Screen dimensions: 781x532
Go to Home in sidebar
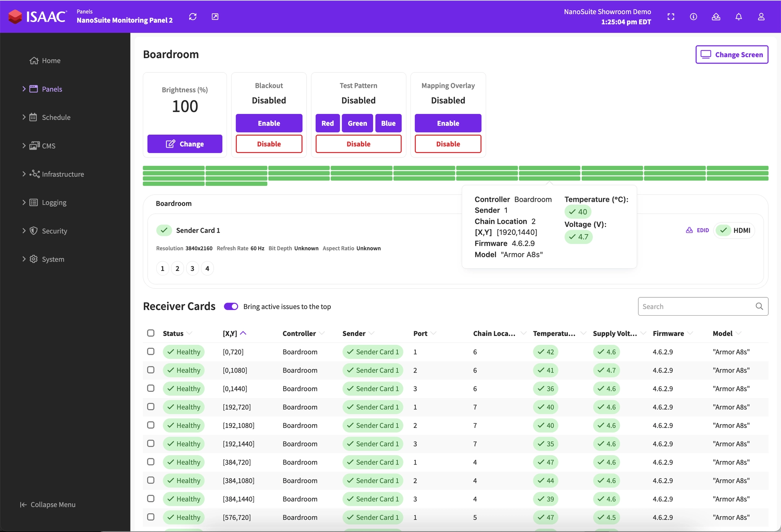tap(51, 61)
